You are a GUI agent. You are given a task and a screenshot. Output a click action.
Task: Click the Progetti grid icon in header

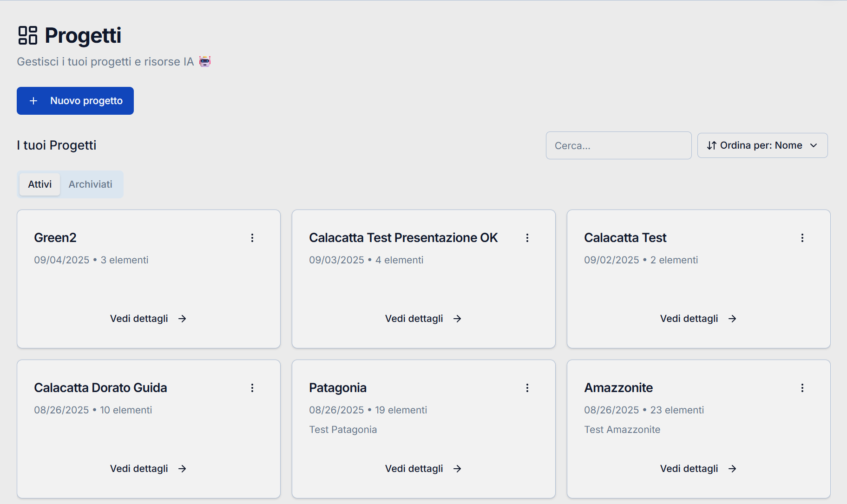[x=27, y=35]
